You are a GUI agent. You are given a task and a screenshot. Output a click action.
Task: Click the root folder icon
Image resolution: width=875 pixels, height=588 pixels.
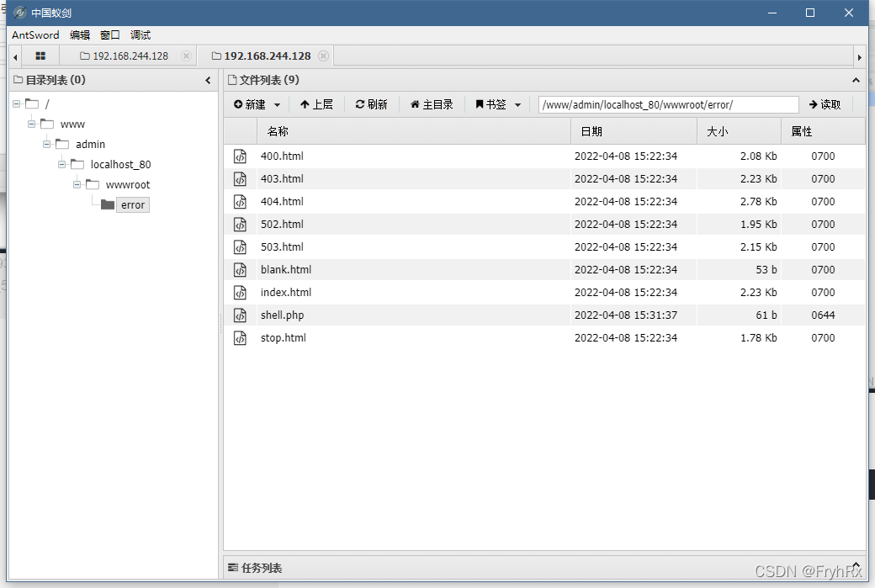coord(32,103)
